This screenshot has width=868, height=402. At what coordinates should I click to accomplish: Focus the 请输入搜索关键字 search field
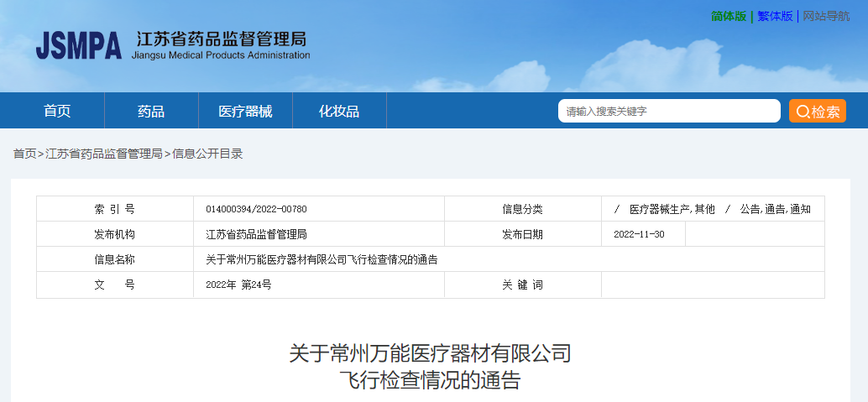coord(669,111)
